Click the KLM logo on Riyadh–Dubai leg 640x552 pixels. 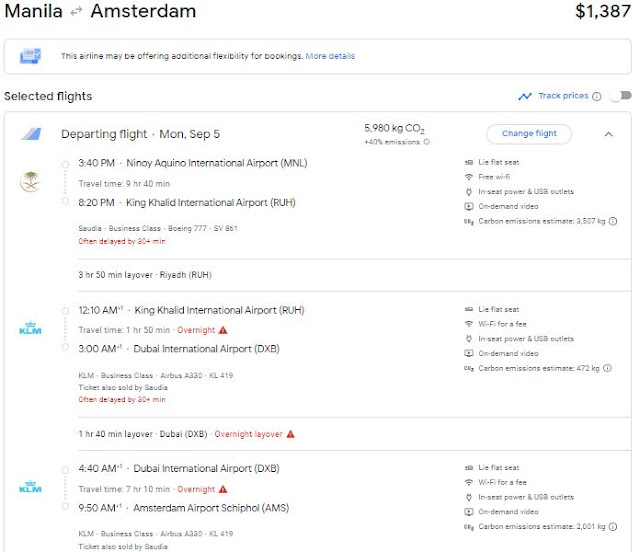29,329
